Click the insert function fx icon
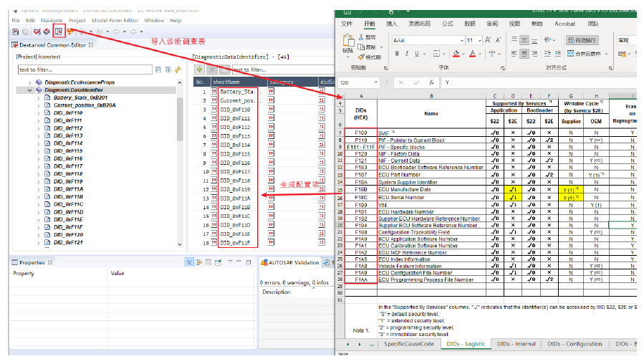Image resolution: width=644 pixels, height=364 pixels. [432, 82]
